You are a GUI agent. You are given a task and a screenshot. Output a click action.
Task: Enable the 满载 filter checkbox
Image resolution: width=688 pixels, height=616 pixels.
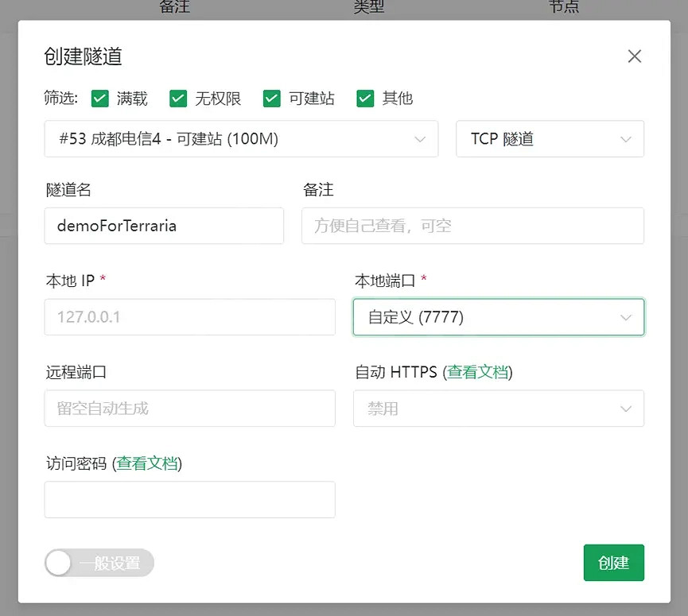99,99
